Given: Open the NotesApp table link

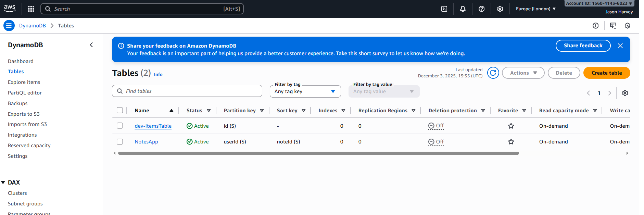Looking at the screenshot, I should (146, 142).
